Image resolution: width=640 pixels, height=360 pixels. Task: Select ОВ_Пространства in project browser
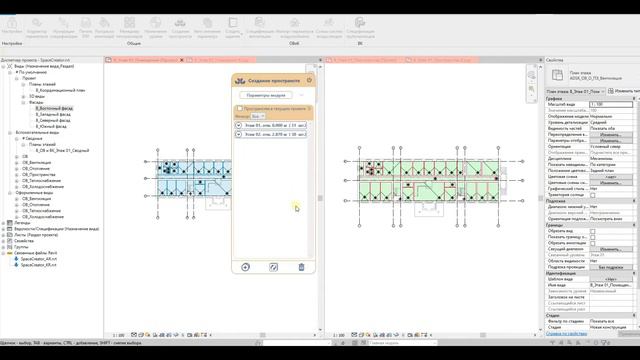click(38, 175)
